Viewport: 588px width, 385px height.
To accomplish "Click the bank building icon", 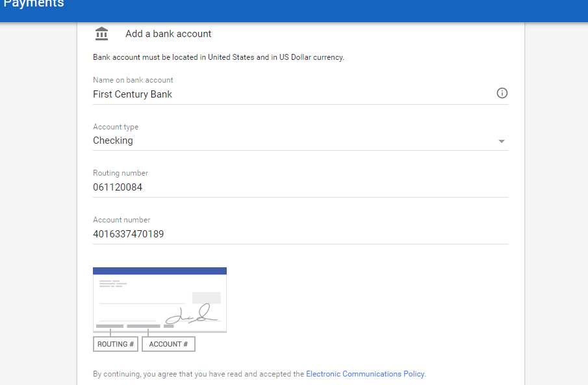I will [x=101, y=33].
